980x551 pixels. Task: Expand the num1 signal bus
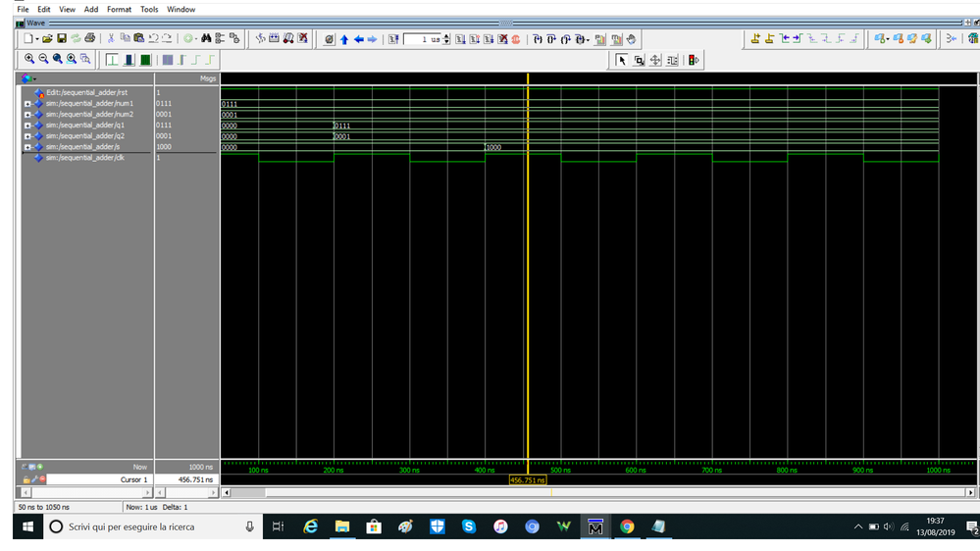pyautogui.click(x=27, y=103)
